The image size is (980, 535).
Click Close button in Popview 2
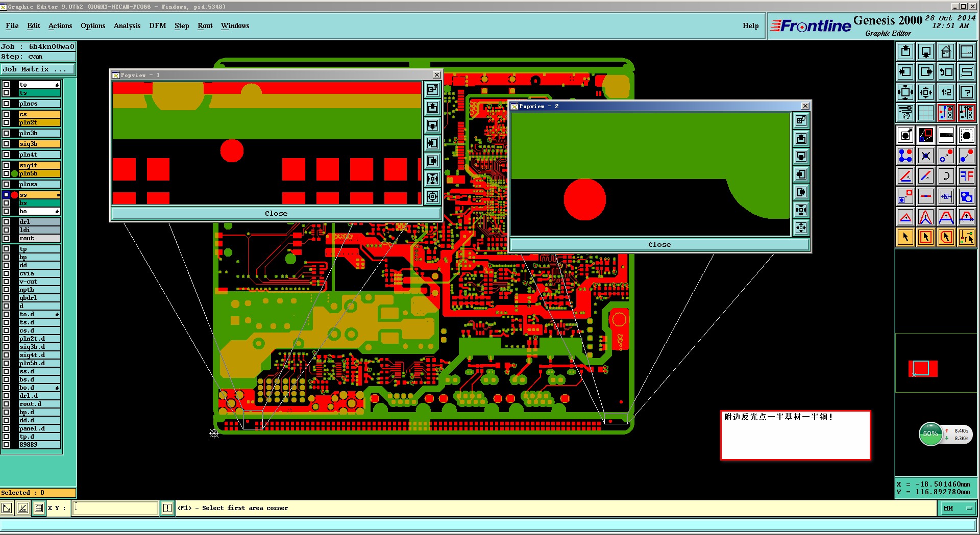[659, 244]
